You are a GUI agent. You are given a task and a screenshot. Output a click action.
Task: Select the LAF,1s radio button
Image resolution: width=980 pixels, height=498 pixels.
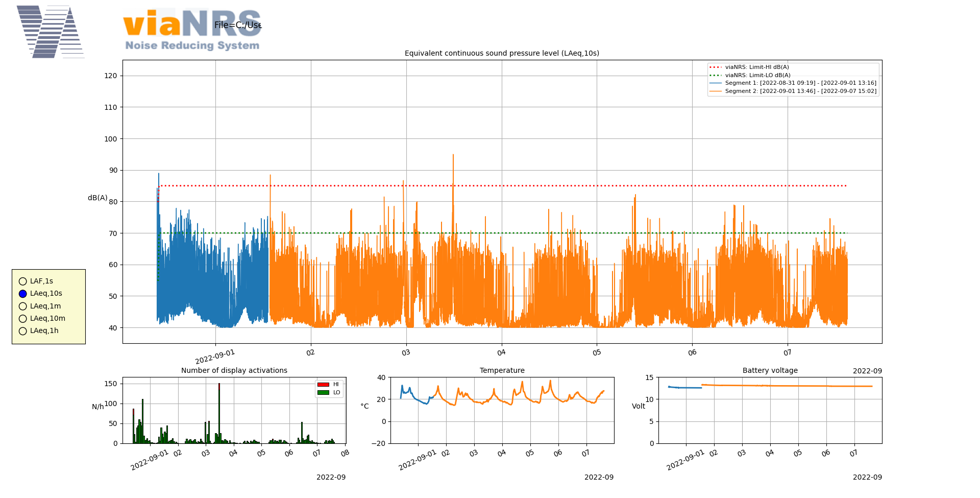23,281
